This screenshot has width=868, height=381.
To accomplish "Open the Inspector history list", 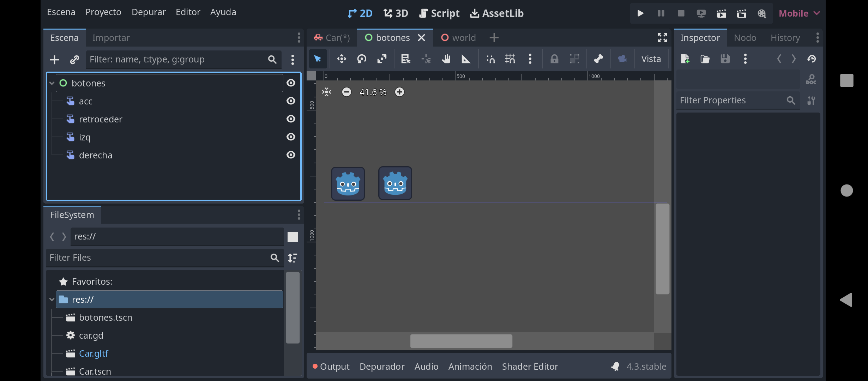I will 812,59.
